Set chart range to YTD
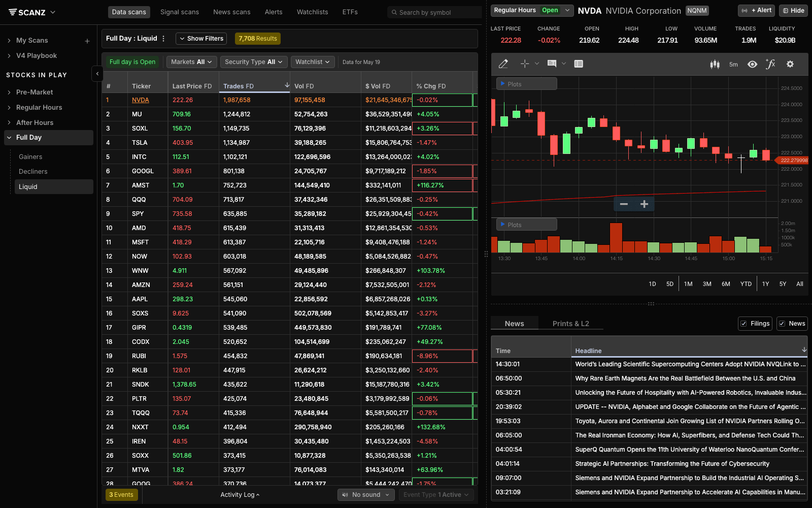Image resolution: width=812 pixels, height=508 pixels. tap(746, 284)
